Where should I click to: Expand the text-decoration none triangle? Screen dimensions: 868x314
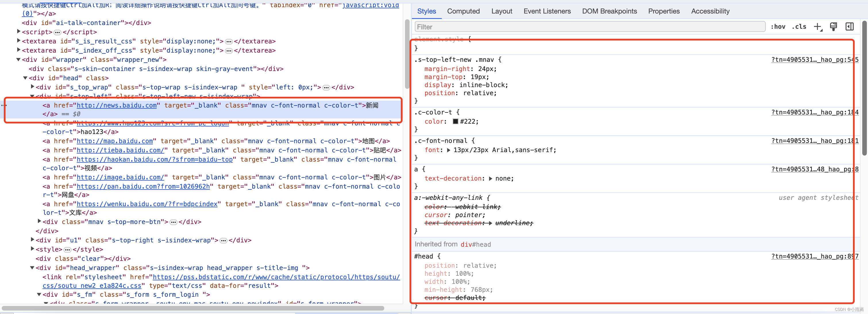(490, 178)
